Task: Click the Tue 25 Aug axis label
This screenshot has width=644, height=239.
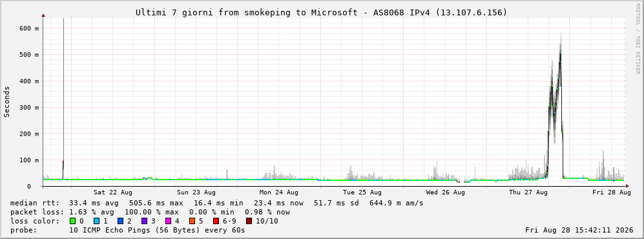Action: 362,192
